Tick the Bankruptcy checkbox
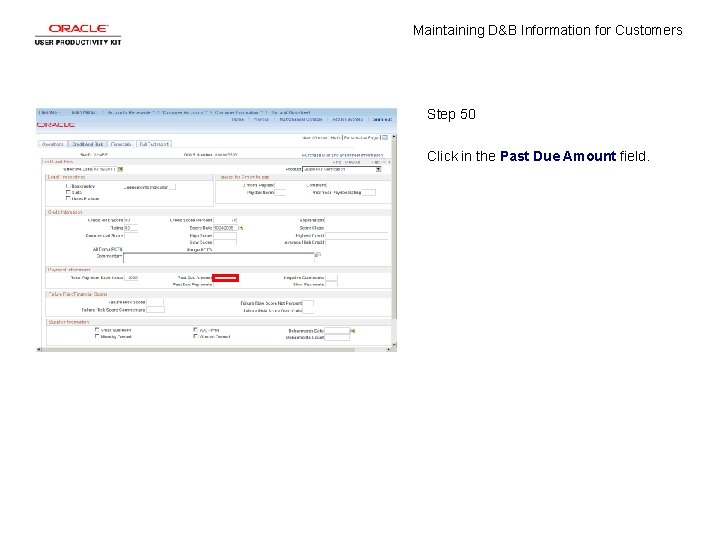 (68, 186)
